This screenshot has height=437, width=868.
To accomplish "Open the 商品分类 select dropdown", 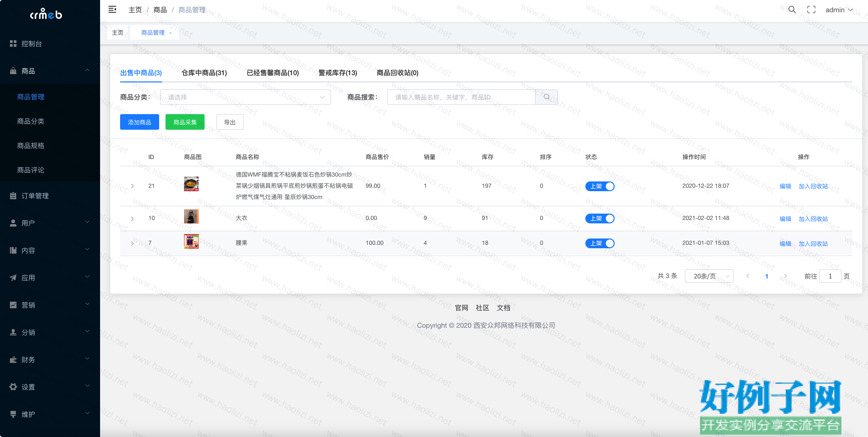I will pos(245,97).
